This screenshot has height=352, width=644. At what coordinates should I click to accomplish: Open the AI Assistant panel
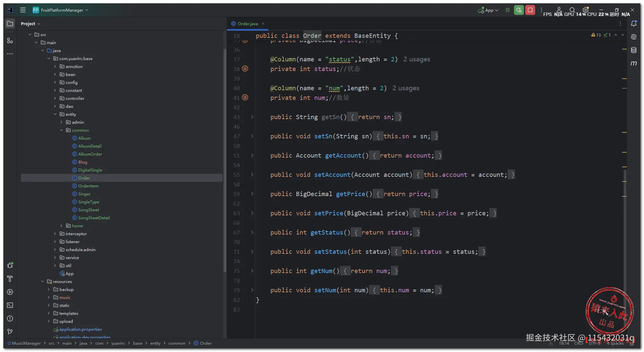[634, 37]
